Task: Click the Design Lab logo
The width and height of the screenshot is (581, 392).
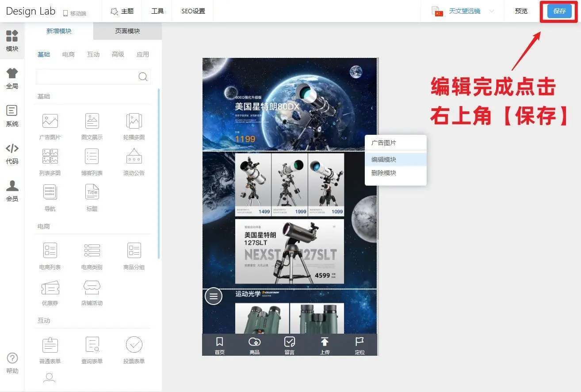Action: tap(31, 11)
